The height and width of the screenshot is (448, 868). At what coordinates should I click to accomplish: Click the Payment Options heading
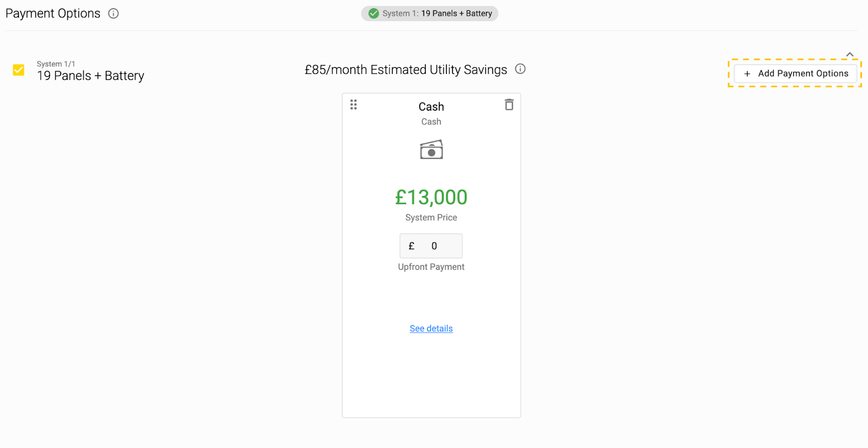tap(53, 14)
